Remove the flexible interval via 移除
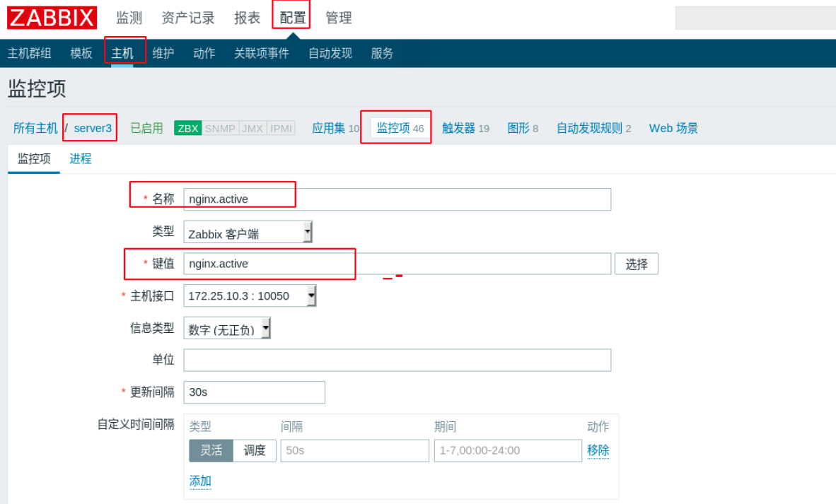 pos(598,450)
